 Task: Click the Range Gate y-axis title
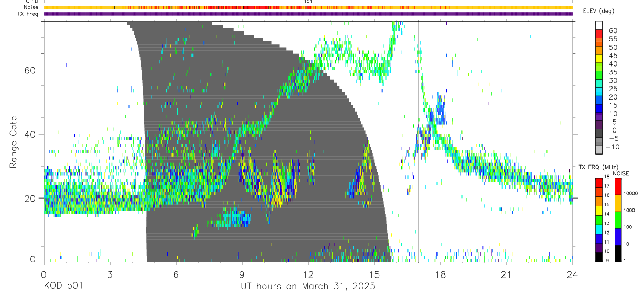click(x=14, y=142)
